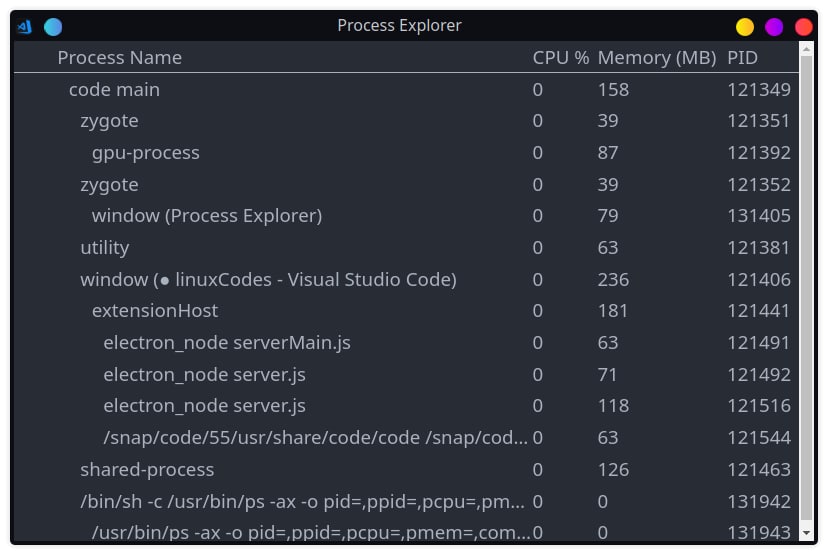This screenshot has height=555, width=828.
Task: Select the Process Name column header
Action: 119,58
